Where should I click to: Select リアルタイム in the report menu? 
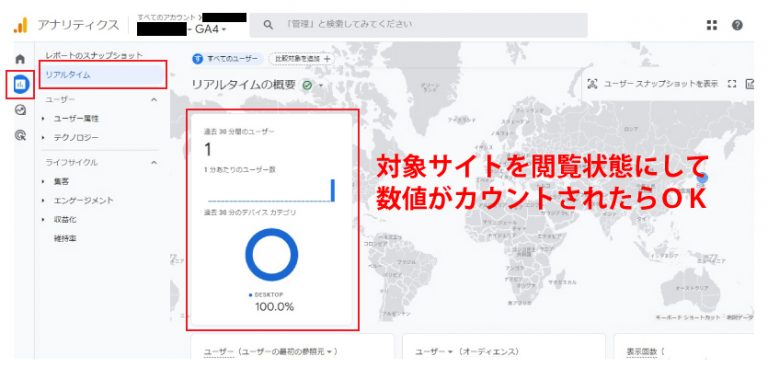coord(102,75)
